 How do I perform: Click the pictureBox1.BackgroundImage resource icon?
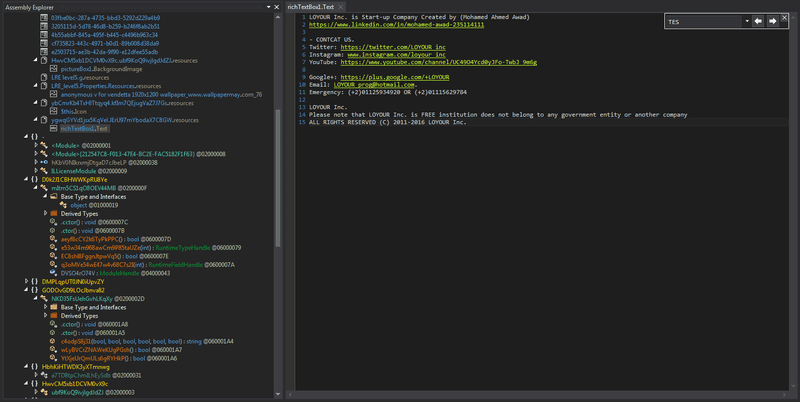coord(53,69)
